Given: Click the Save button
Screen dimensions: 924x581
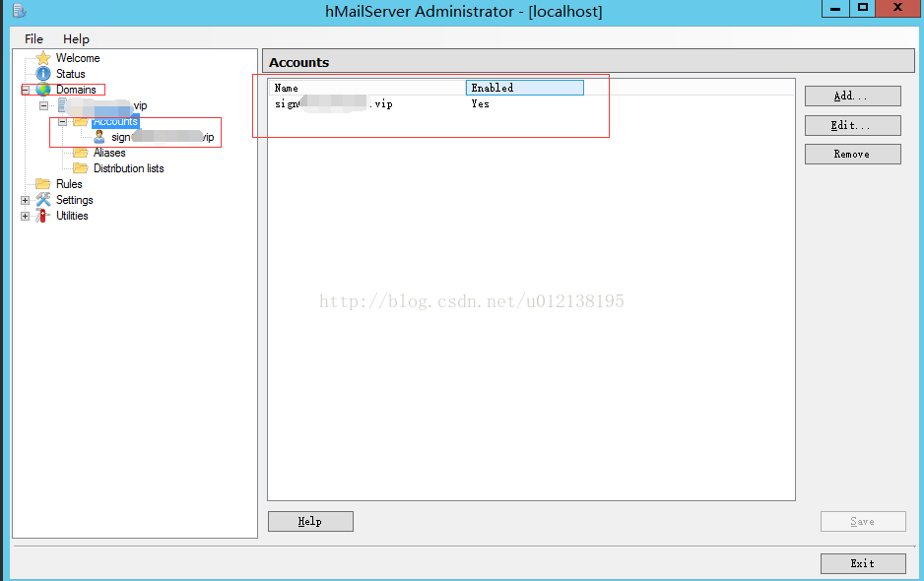Looking at the screenshot, I should [863, 522].
